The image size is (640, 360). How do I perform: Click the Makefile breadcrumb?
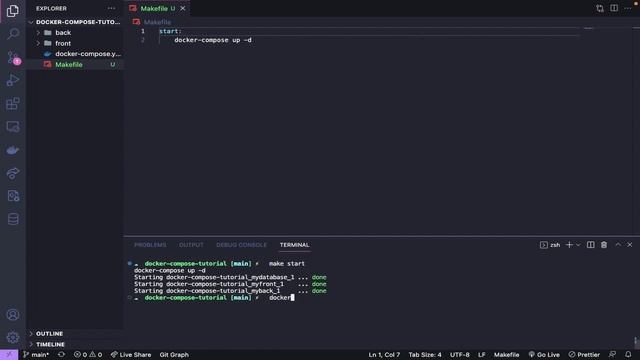(157, 22)
